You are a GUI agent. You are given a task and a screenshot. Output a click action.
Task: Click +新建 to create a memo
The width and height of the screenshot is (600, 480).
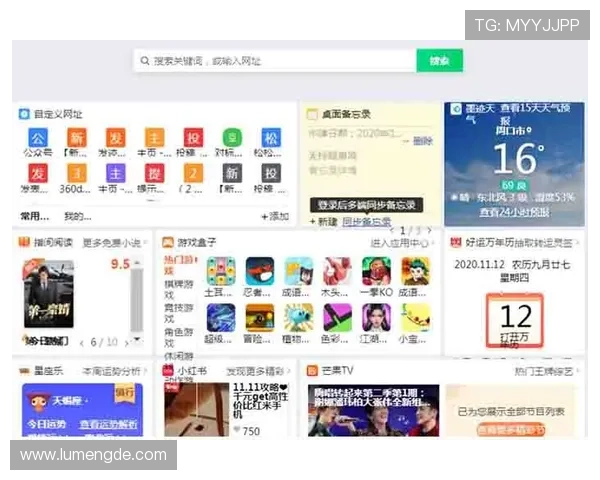click(x=323, y=222)
